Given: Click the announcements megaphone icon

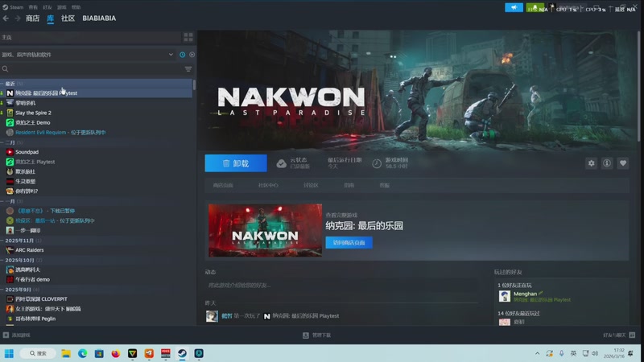Looking at the screenshot, I should click(514, 8).
